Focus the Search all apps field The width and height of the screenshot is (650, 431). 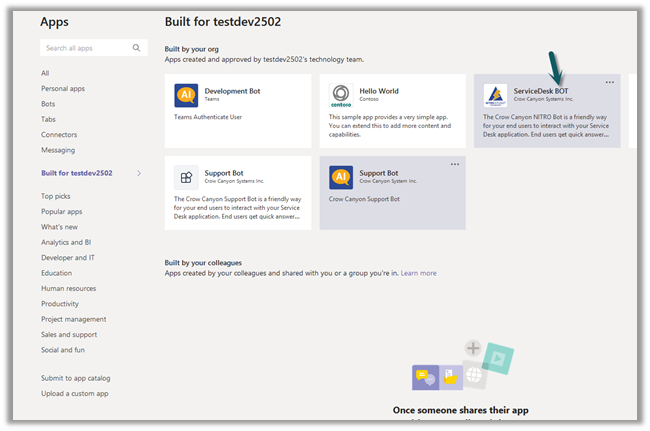coord(94,48)
